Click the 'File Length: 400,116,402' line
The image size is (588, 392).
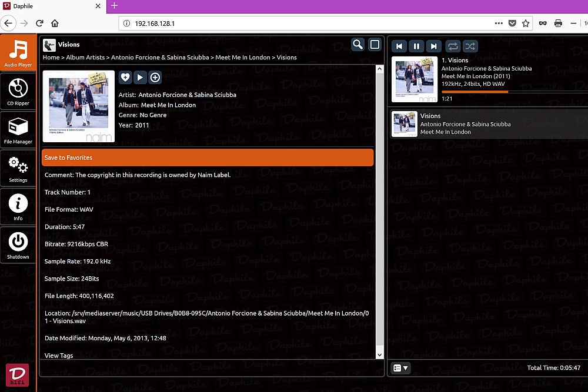tap(79, 296)
